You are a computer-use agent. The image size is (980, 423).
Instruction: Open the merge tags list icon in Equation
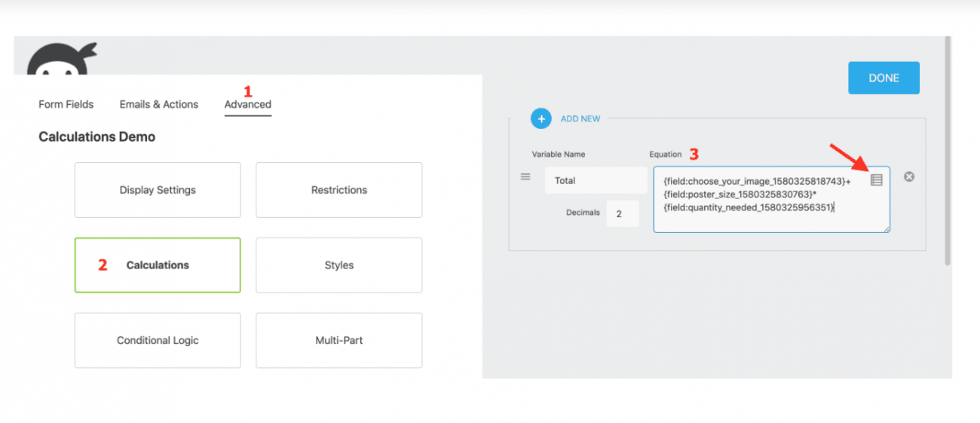point(876,179)
